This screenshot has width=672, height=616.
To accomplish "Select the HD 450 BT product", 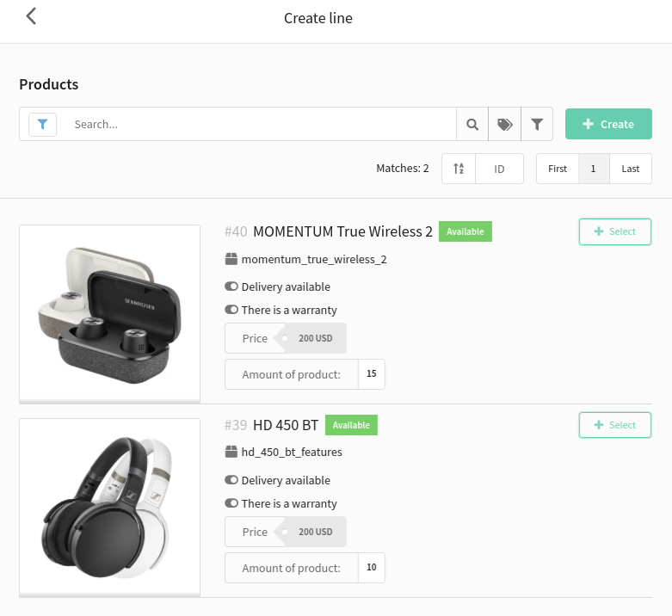I will [x=615, y=425].
